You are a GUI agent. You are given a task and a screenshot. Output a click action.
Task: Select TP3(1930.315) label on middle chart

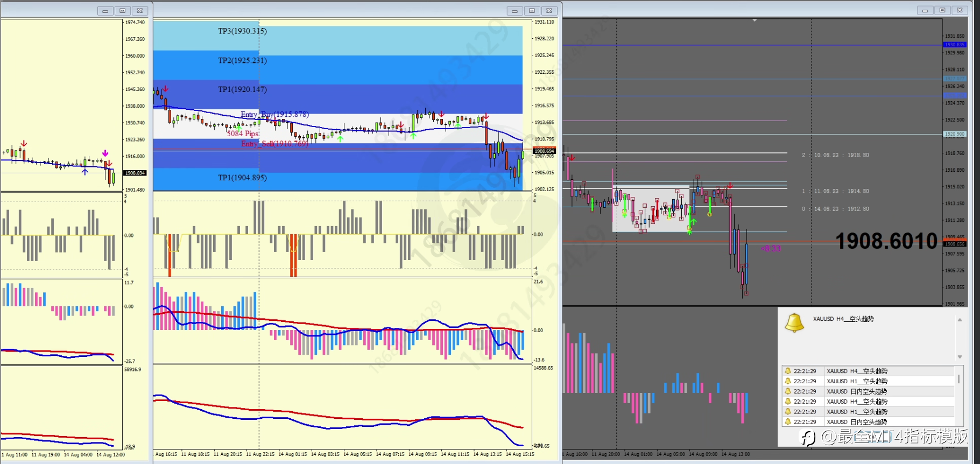coord(242,31)
